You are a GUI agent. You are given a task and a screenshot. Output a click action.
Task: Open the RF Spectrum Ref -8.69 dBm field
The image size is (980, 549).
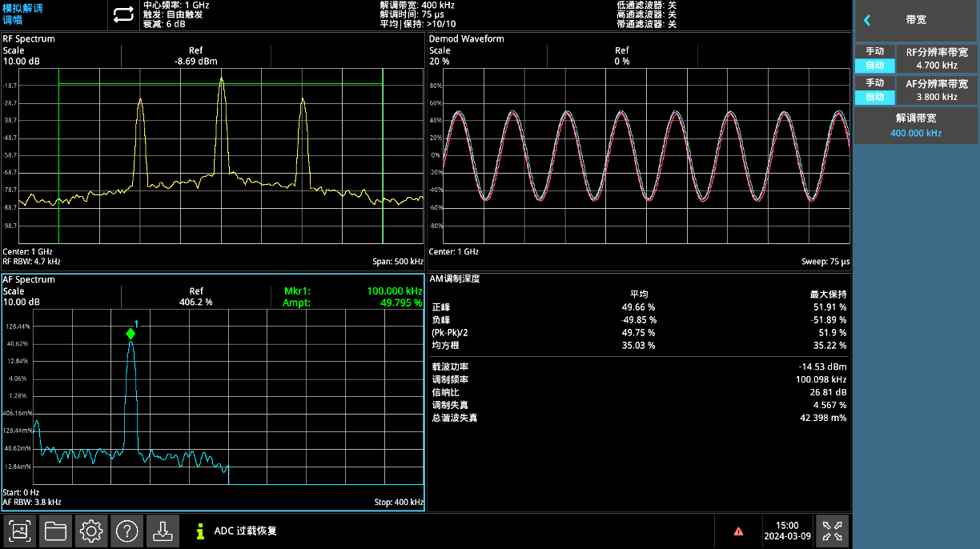click(x=196, y=56)
